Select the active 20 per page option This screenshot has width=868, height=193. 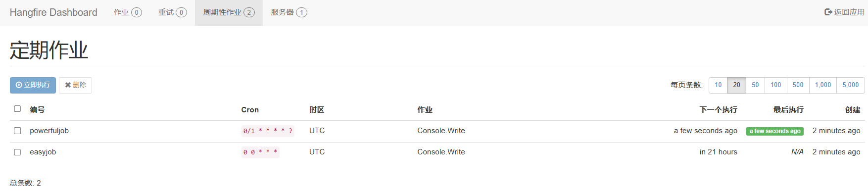[x=736, y=85]
